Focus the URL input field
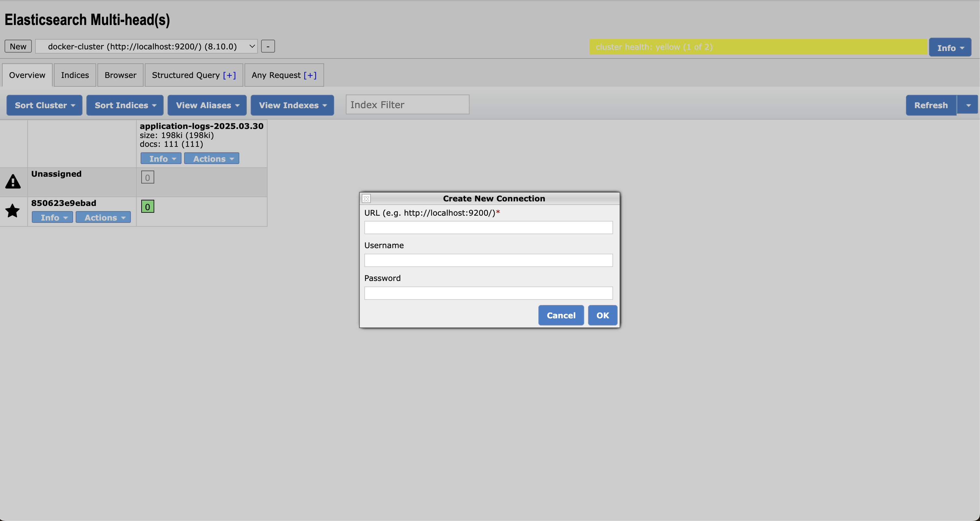Screen dimensions: 980x521 [488, 228]
